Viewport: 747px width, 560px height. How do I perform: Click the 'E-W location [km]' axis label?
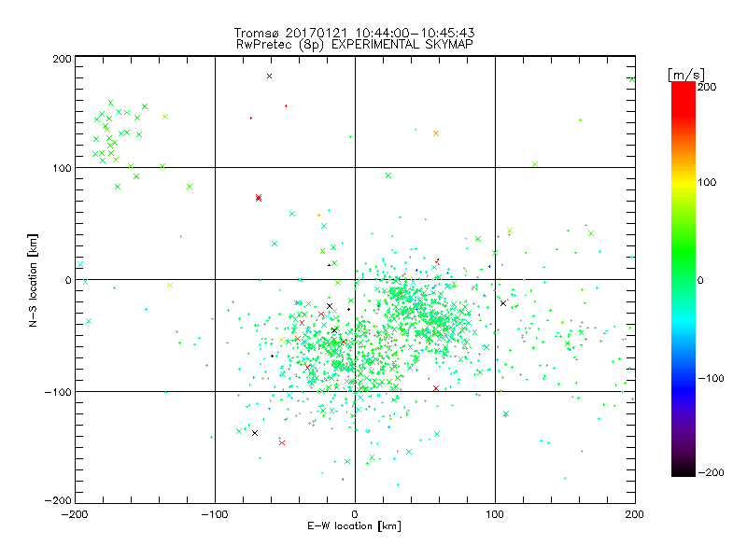(x=354, y=525)
